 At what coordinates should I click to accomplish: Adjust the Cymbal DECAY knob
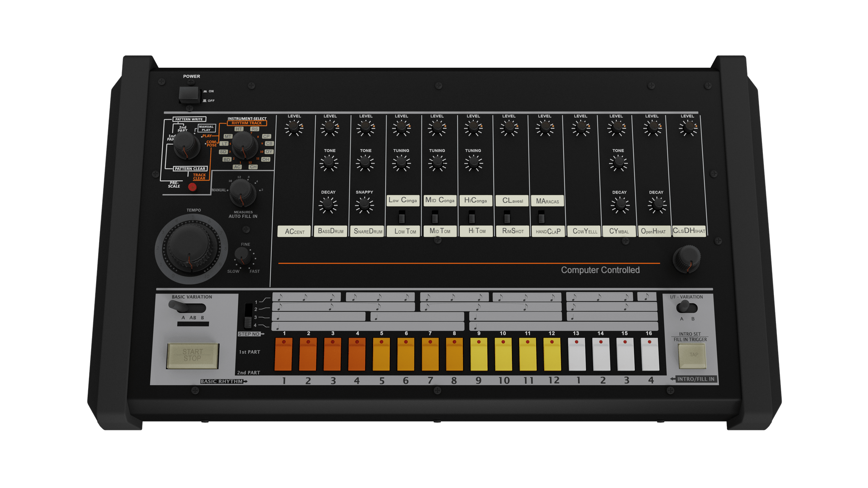tap(620, 205)
